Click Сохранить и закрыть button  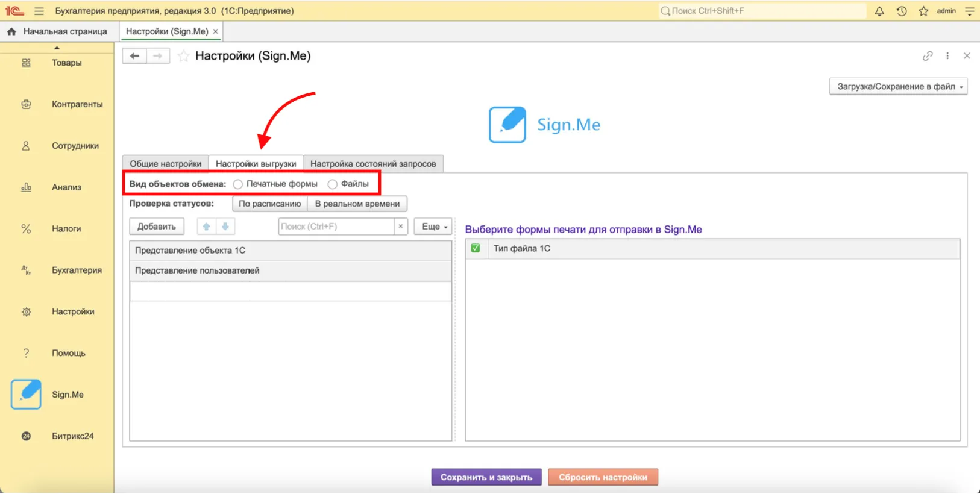click(486, 477)
